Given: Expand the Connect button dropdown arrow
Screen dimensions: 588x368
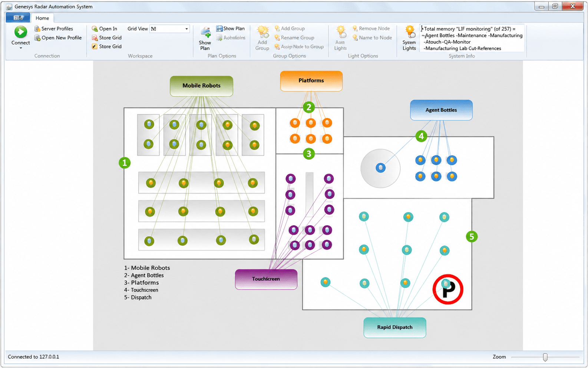Looking at the screenshot, I should click(x=21, y=48).
